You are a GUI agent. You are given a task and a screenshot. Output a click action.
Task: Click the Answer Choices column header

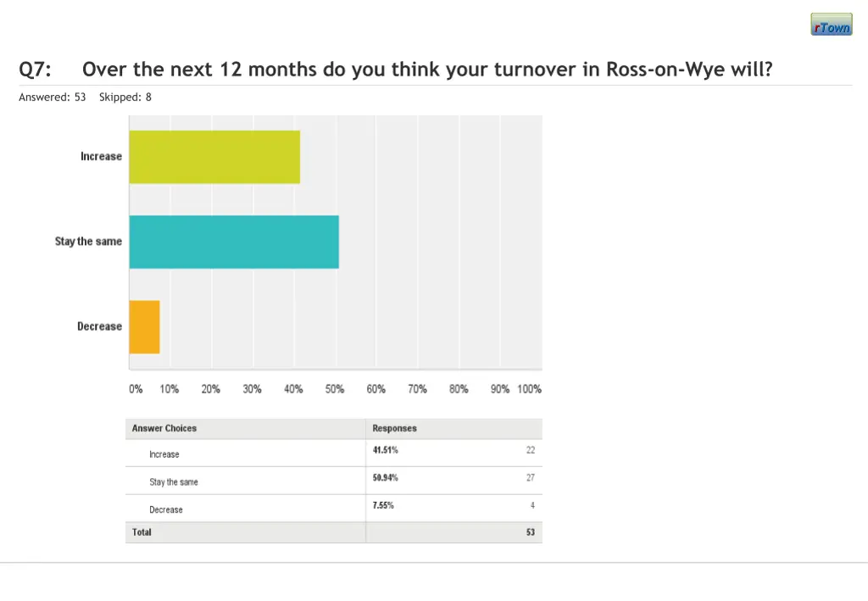tap(164, 429)
